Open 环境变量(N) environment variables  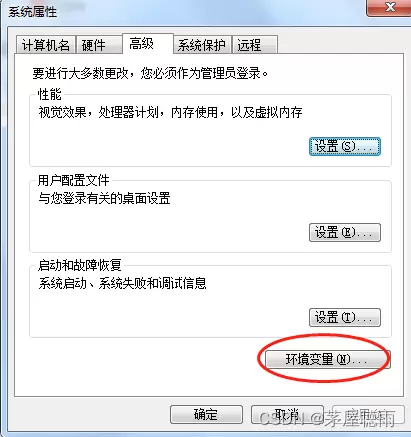(327, 359)
